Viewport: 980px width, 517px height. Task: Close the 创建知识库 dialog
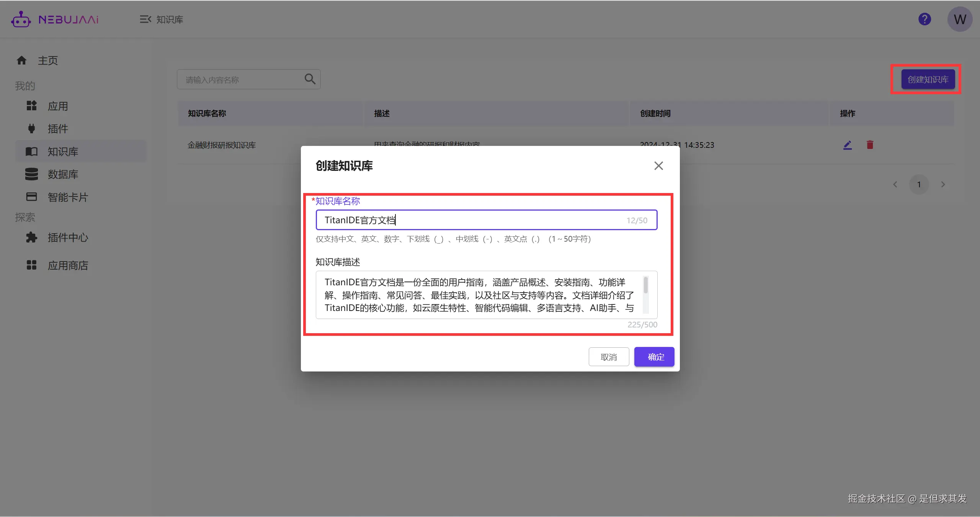[658, 165]
